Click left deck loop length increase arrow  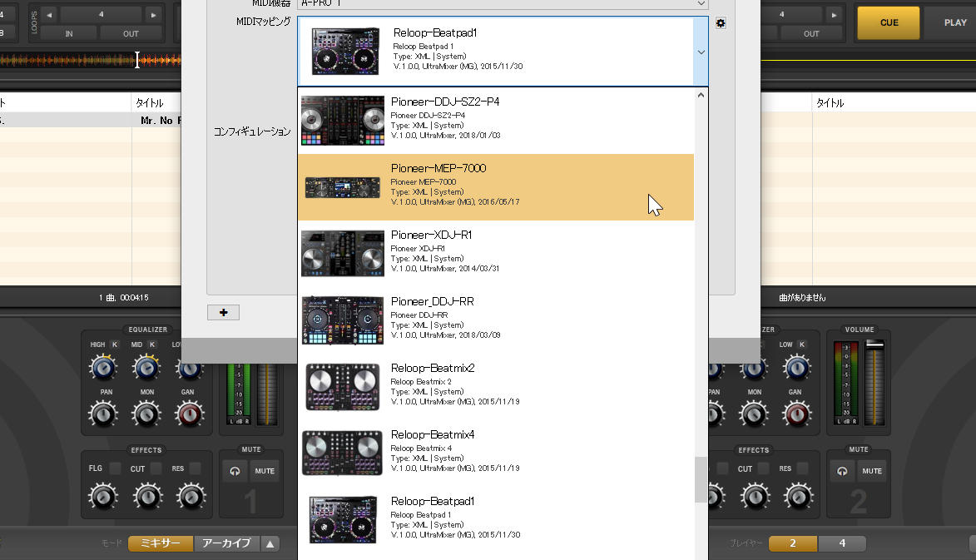pos(152,15)
